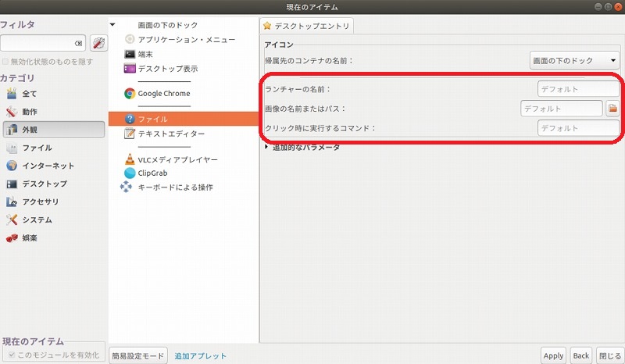The width and height of the screenshot is (625, 364).
Task: Click the アプリケーション・メニュー applet icon
Action: (130, 39)
